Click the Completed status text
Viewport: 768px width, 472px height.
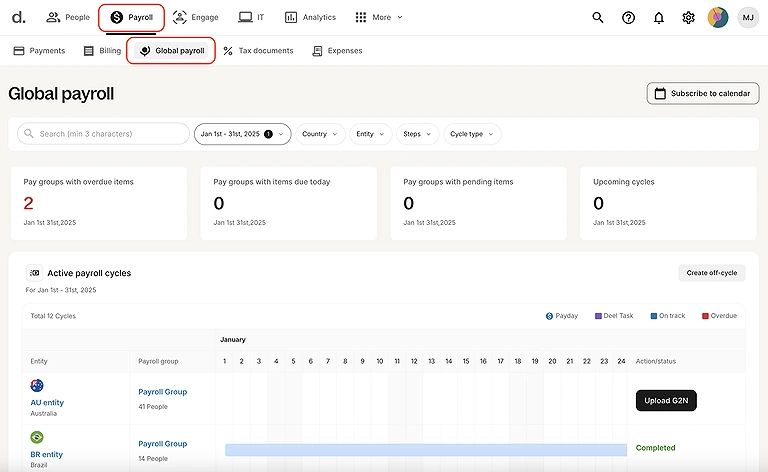655,448
